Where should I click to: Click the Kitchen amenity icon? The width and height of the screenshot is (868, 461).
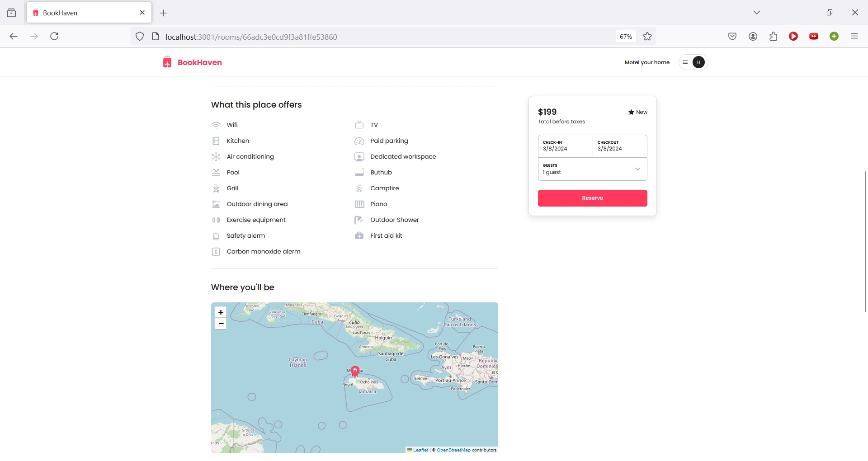click(216, 141)
